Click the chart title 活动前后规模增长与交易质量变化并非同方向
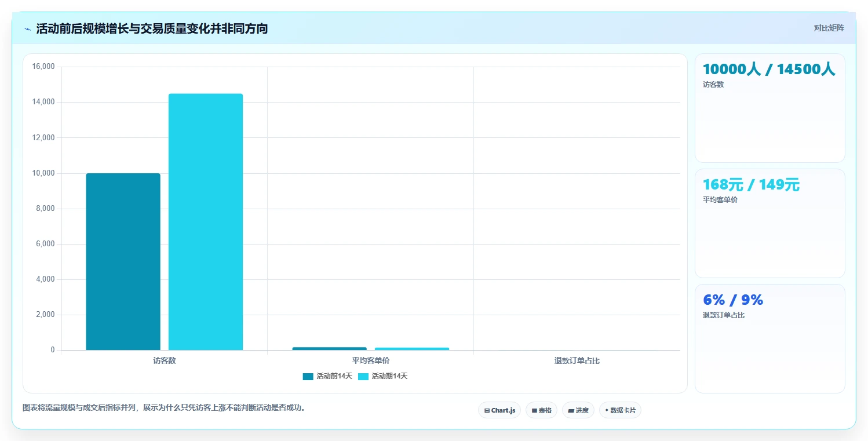The image size is (868, 441). tap(152, 29)
